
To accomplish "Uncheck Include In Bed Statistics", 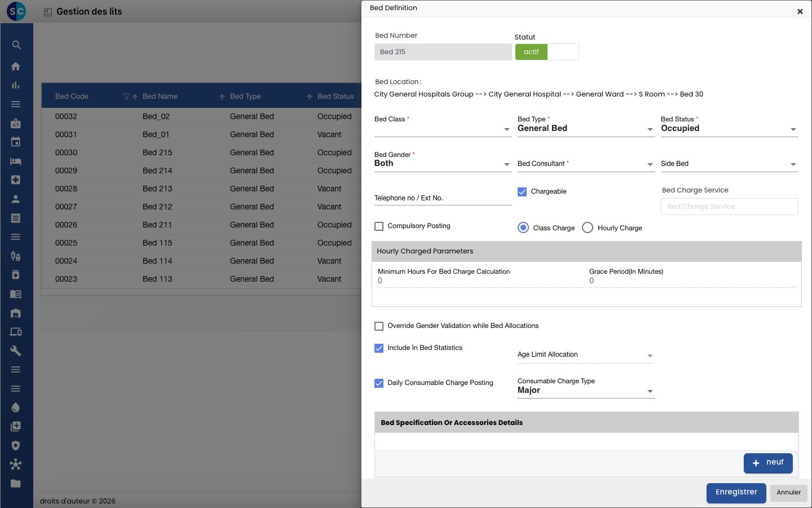I will click(x=379, y=348).
